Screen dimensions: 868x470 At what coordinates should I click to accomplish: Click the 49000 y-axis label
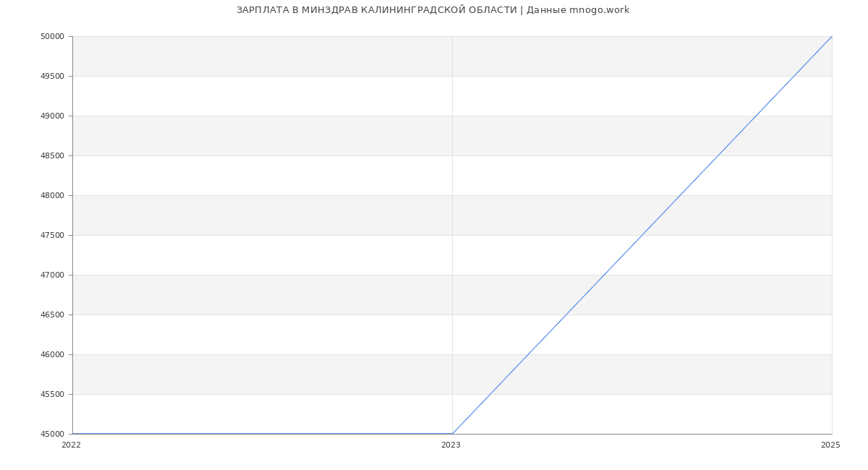tap(52, 116)
